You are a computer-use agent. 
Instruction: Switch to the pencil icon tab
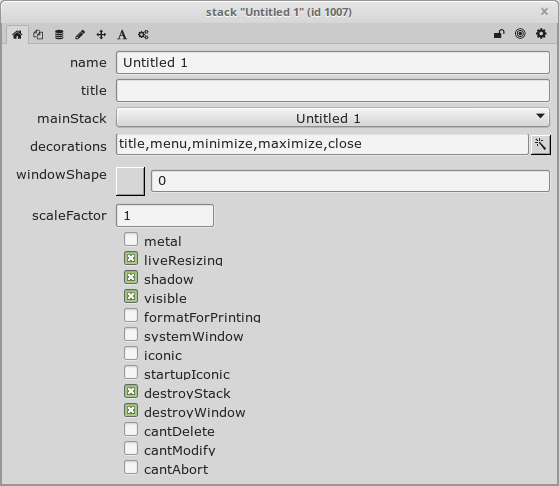pos(80,35)
